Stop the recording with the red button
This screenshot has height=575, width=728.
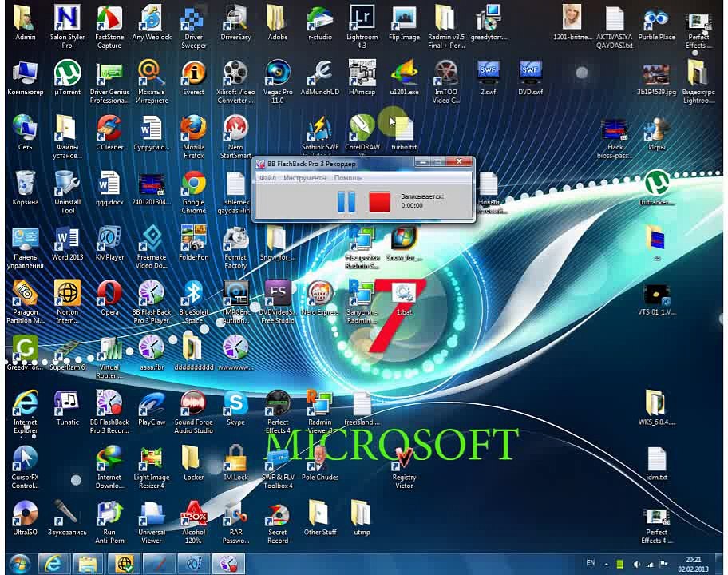pyautogui.click(x=380, y=202)
